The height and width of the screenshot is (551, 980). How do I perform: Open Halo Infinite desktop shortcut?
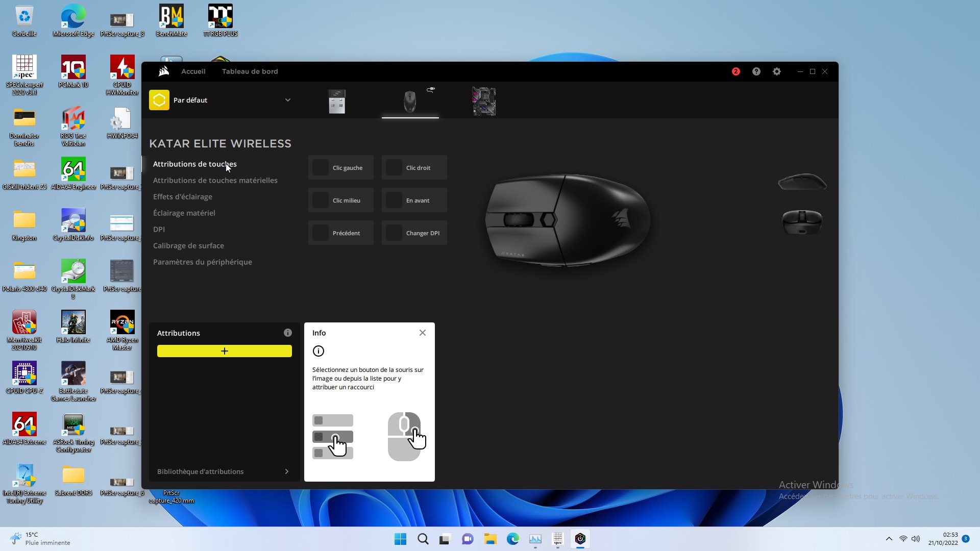(x=73, y=327)
